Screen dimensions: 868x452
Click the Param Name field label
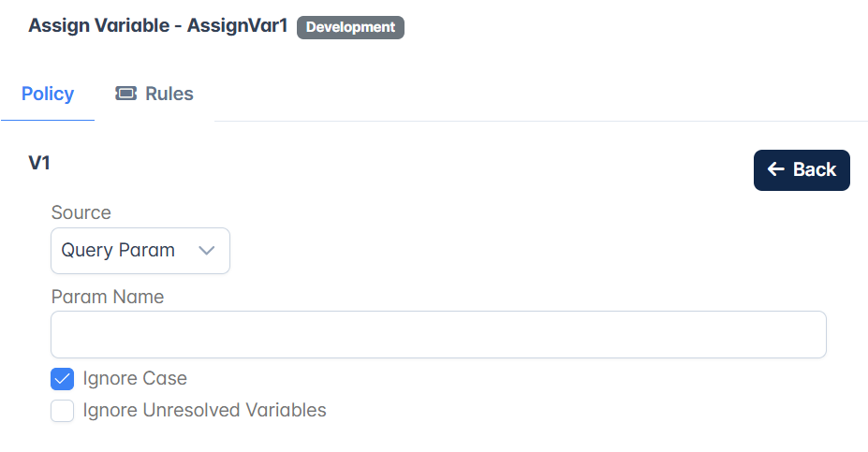(x=108, y=297)
